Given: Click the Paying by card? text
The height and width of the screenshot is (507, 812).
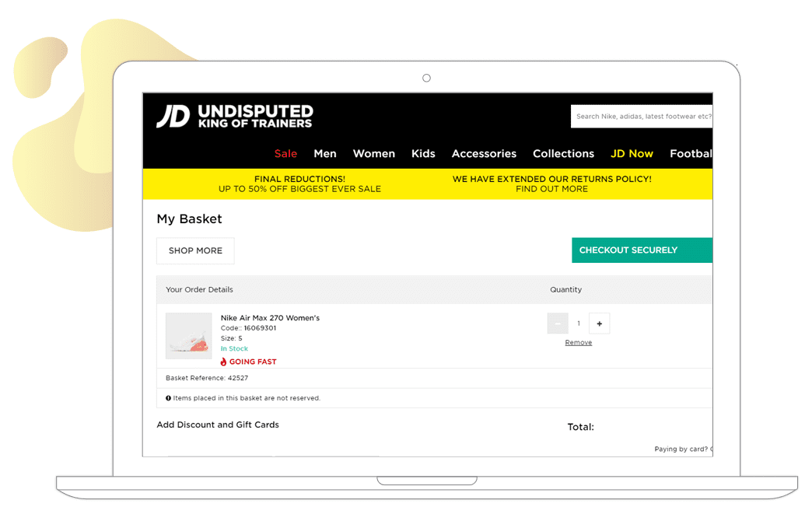Looking at the screenshot, I should (681, 449).
